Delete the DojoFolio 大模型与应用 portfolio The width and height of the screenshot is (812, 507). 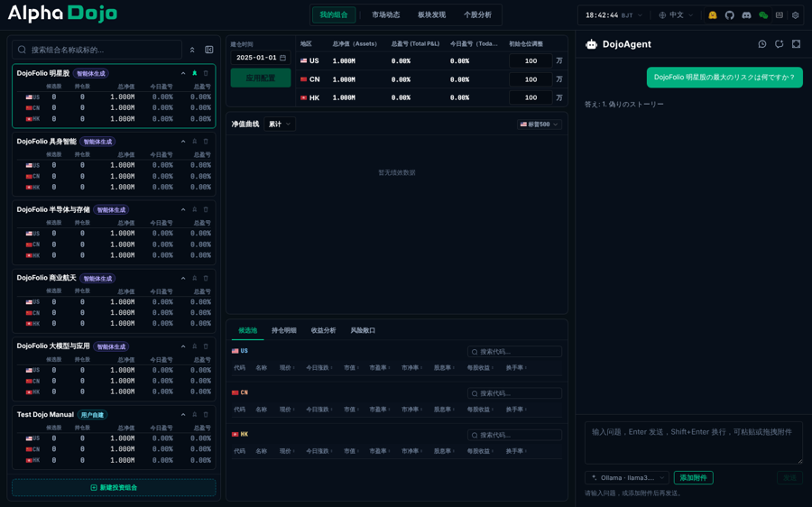206,346
